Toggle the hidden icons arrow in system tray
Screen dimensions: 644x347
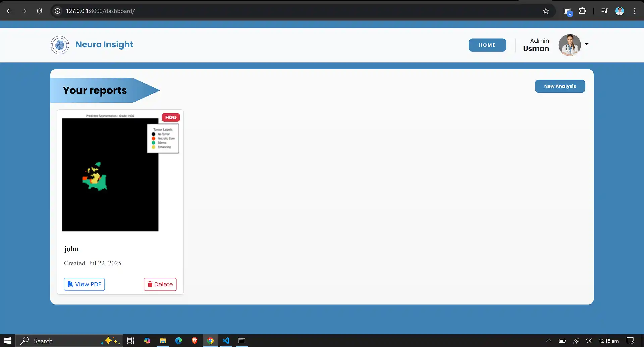click(x=548, y=341)
